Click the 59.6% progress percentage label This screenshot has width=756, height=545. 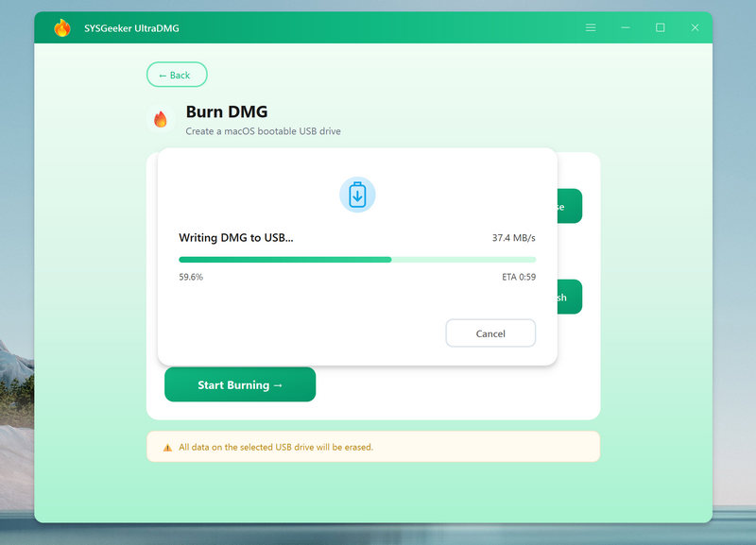191,278
